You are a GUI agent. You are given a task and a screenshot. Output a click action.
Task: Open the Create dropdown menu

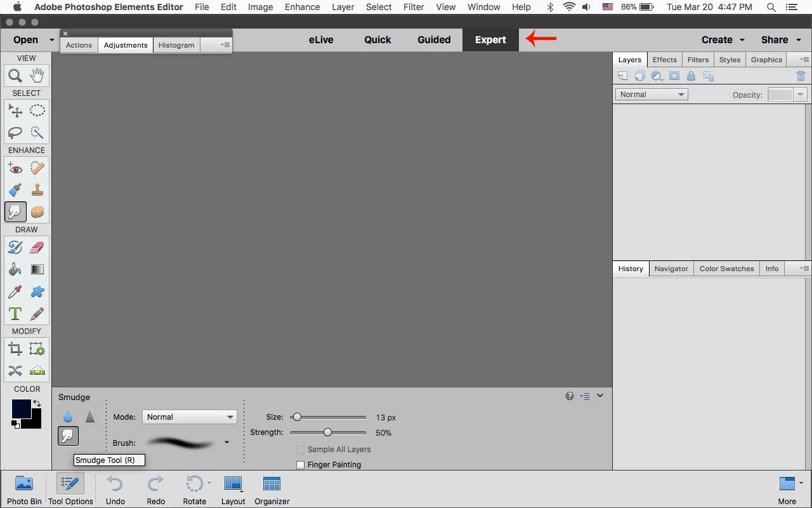point(723,39)
